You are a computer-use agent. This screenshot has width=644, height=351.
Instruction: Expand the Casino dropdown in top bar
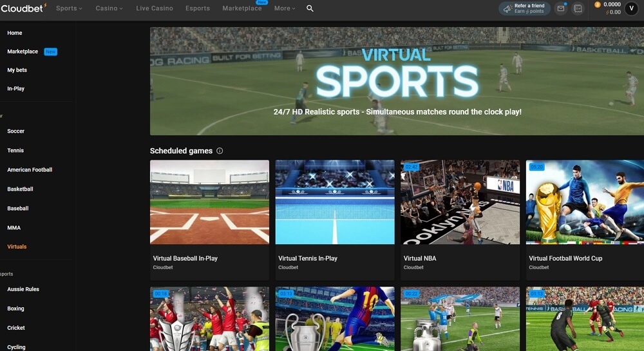pyautogui.click(x=109, y=8)
